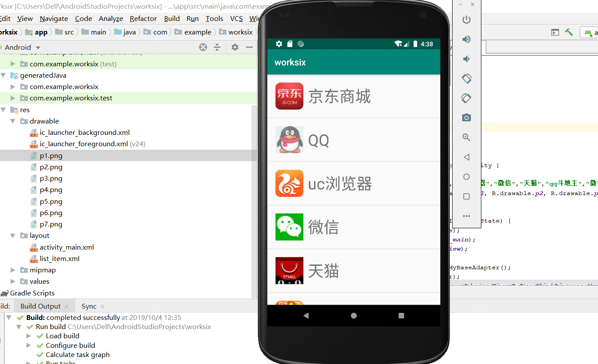Expand the mipmap folder
598x364 pixels.
(13, 270)
